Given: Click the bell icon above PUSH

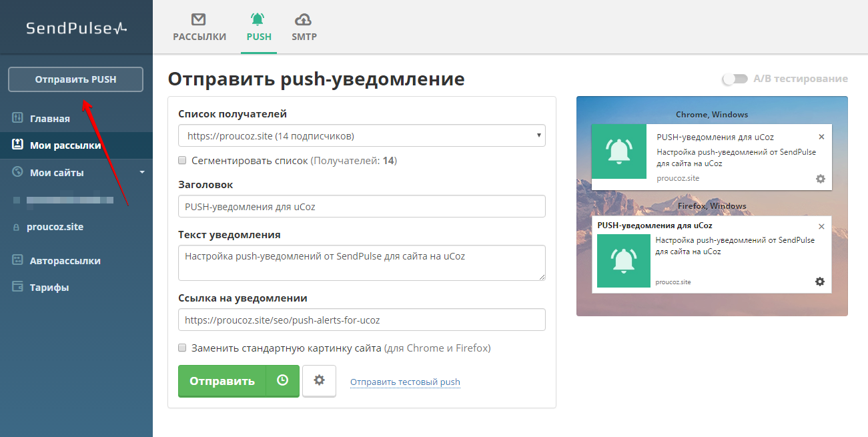Looking at the screenshot, I should (258, 19).
